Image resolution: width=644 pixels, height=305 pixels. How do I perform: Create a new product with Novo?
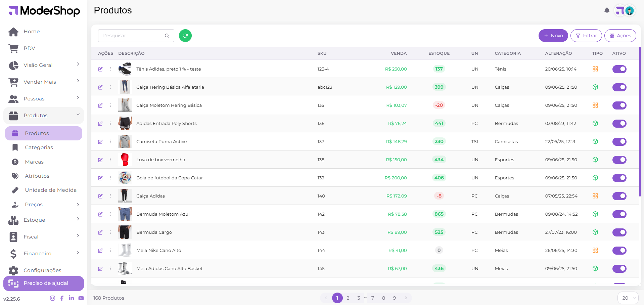tap(553, 36)
